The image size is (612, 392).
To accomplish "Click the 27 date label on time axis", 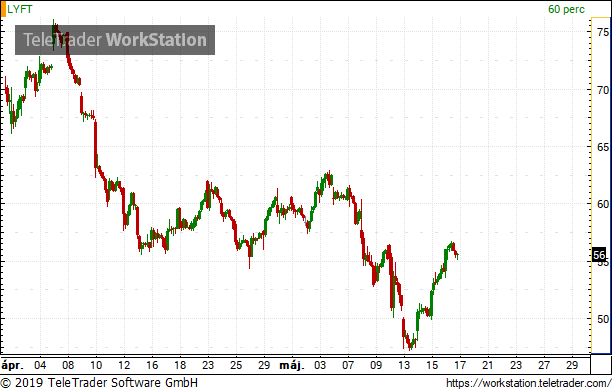I will [x=544, y=365].
